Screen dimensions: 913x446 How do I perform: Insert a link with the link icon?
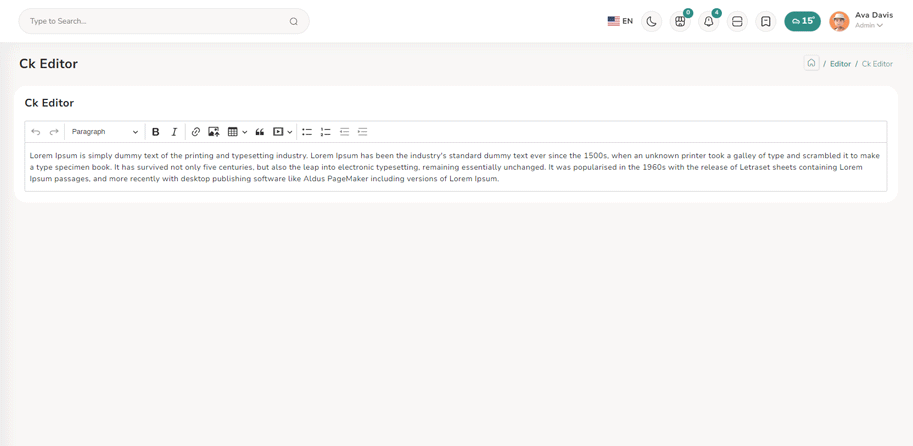[196, 132]
